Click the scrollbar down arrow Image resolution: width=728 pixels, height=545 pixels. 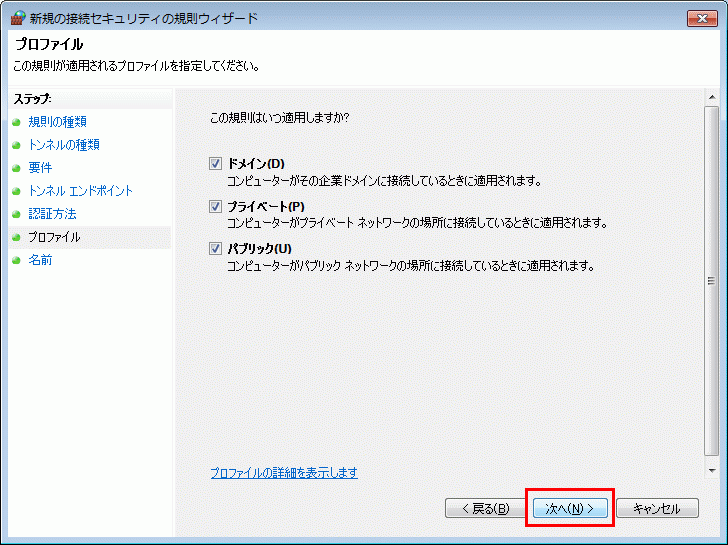(711, 471)
